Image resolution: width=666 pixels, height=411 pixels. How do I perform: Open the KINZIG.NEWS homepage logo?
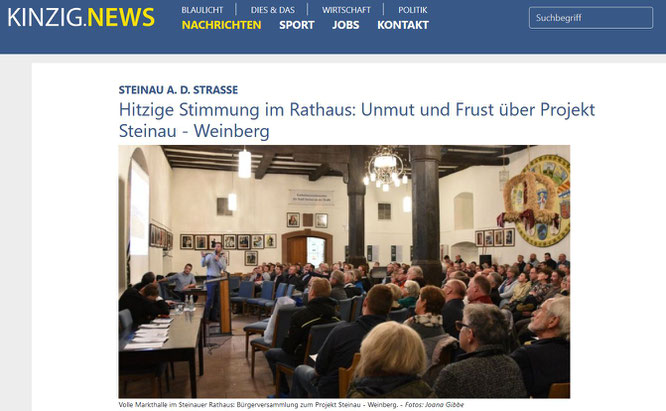81,17
